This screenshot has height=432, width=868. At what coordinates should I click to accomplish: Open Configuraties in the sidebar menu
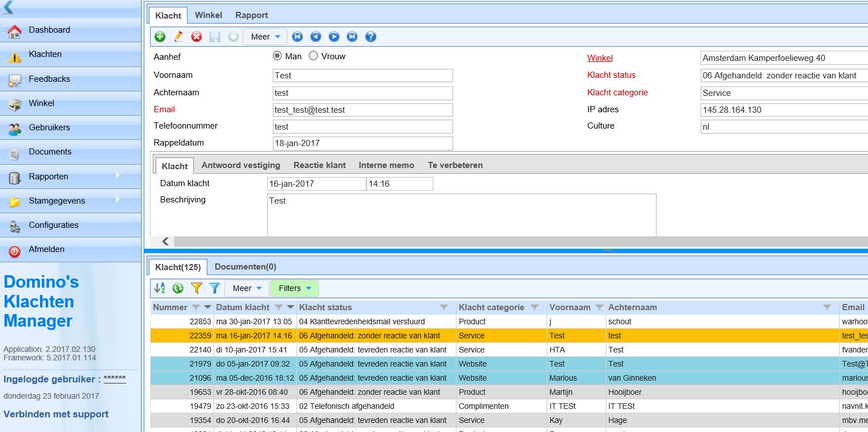70,225
